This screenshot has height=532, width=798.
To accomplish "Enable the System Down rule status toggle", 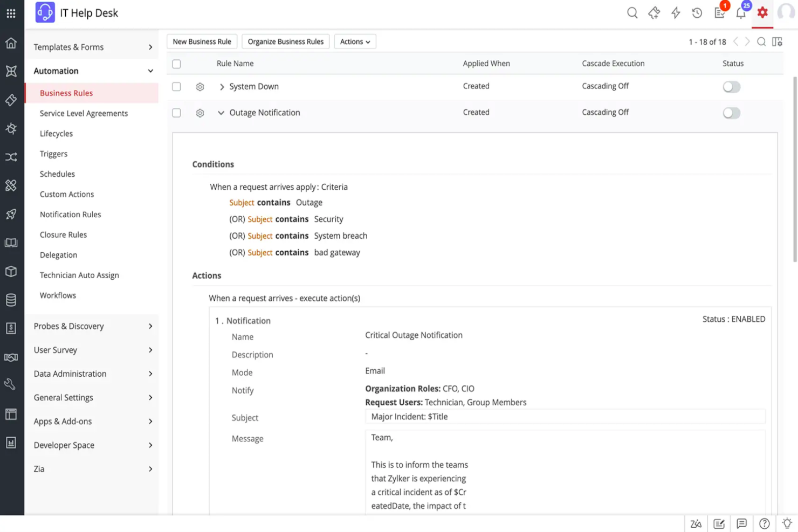I will [731, 87].
